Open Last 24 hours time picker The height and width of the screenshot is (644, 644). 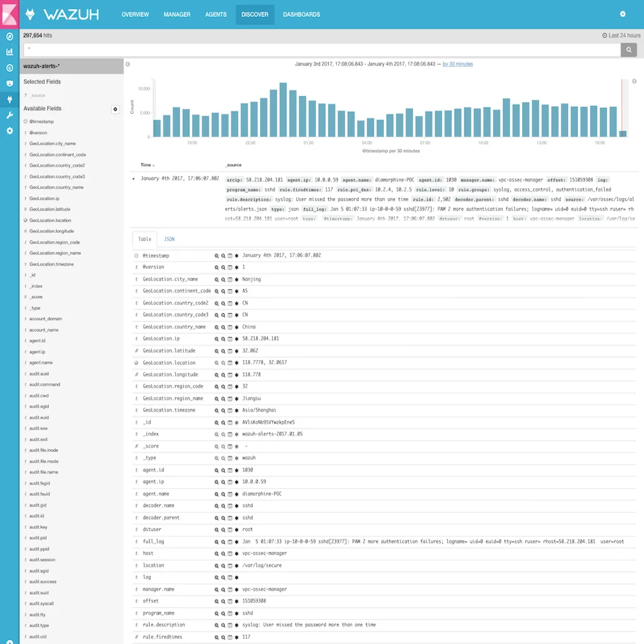621,35
